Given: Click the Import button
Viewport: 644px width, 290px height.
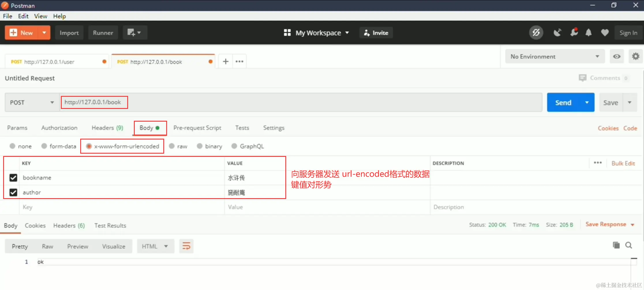Looking at the screenshot, I should [69, 33].
